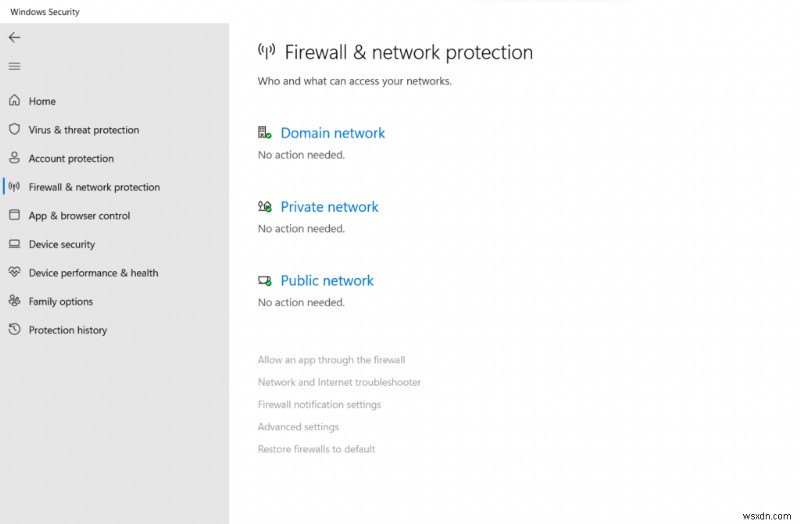Click the Device performance & health heart icon
This screenshot has width=800, height=524.
pyautogui.click(x=14, y=272)
